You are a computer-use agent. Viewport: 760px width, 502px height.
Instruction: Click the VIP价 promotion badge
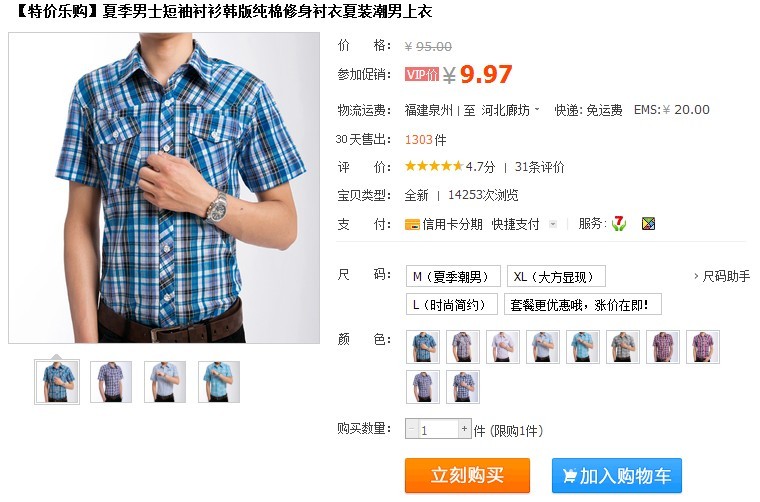(422, 74)
